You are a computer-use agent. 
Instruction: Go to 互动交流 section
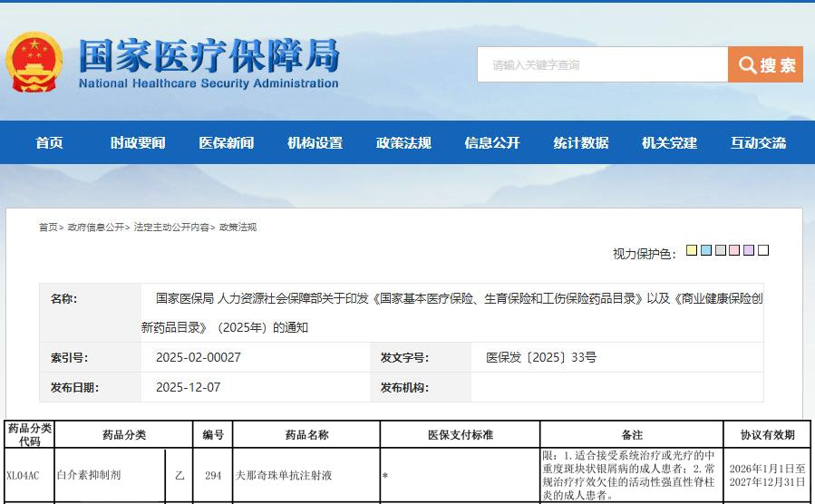758,143
